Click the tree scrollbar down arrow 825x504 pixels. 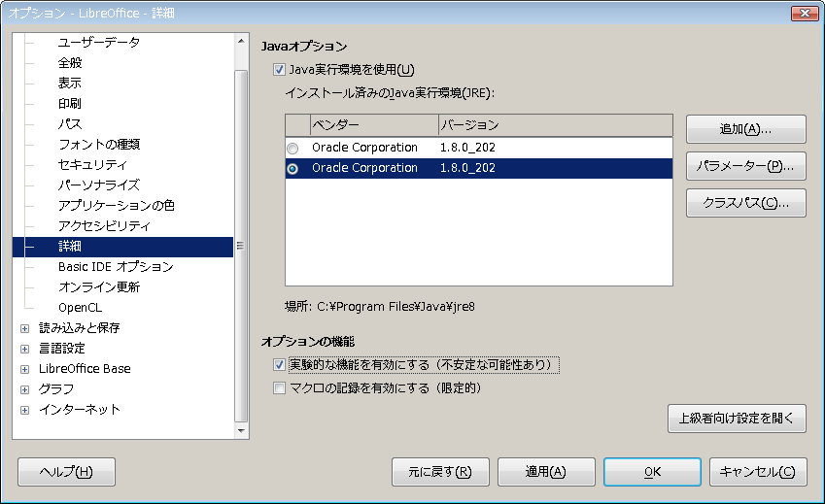241,431
